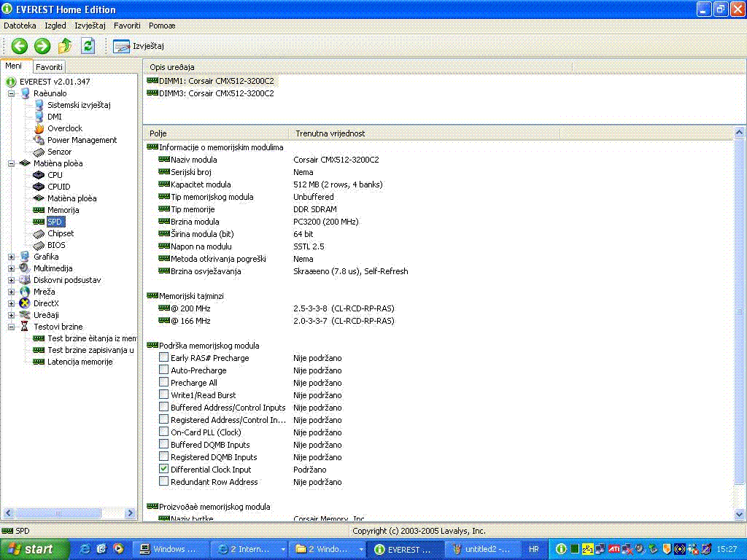Toggle Early RAS# Precharge checkbox
This screenshot has width=747, height=560.
pyautogui.click(x=164, y=358)
